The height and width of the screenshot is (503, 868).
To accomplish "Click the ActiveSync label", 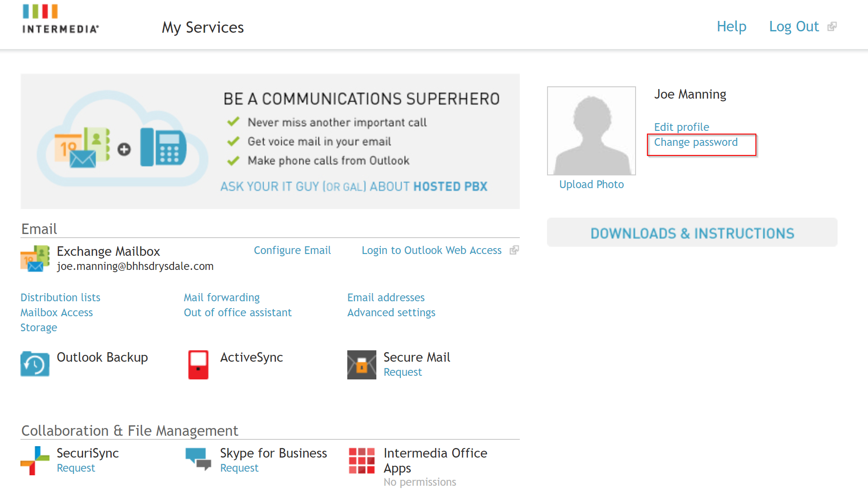I will click(252, 357).
